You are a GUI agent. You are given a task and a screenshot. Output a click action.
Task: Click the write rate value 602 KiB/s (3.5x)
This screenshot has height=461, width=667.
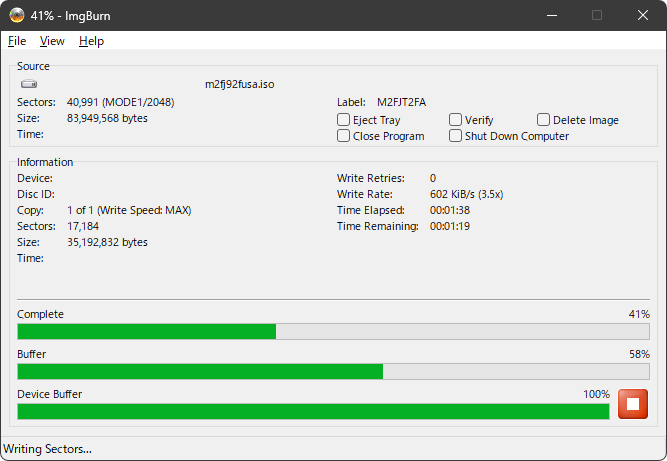(466, 194)
